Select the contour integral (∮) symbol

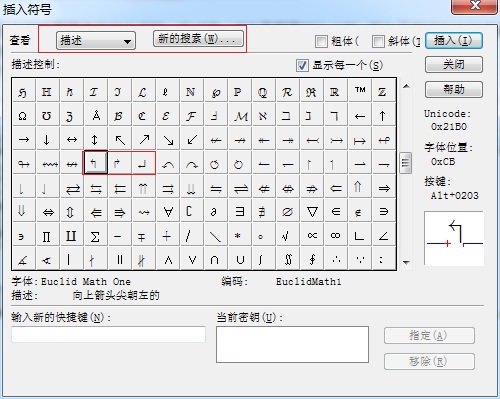pyautogui.click(x=312, y=259)
